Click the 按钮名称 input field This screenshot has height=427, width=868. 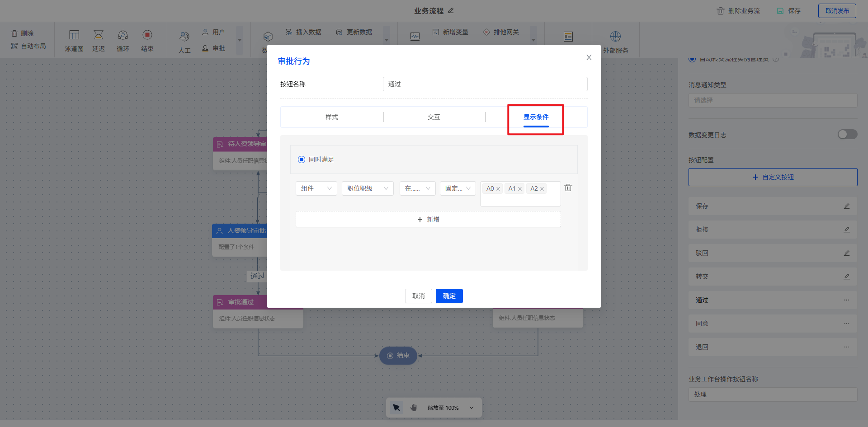coord(485,84)
